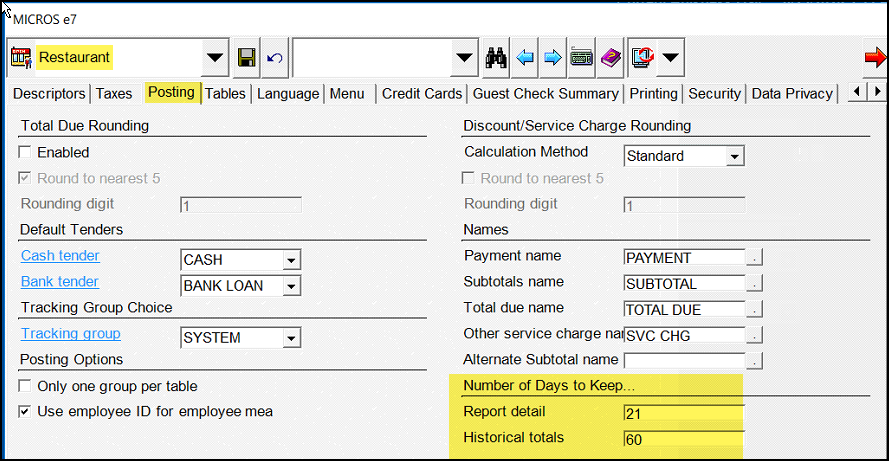Go to previous record with left arrow
The width and height of the screenshot is (889, 461).
[x=525, y=58]
